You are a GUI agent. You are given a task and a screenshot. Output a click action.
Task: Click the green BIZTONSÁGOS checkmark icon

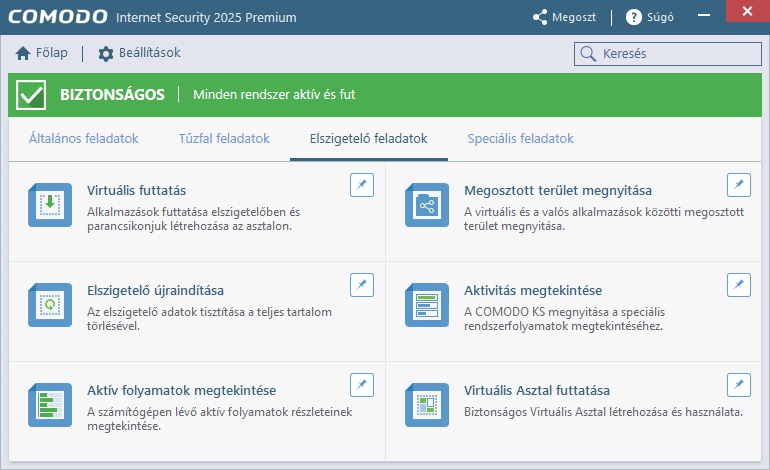pos(32,95)
